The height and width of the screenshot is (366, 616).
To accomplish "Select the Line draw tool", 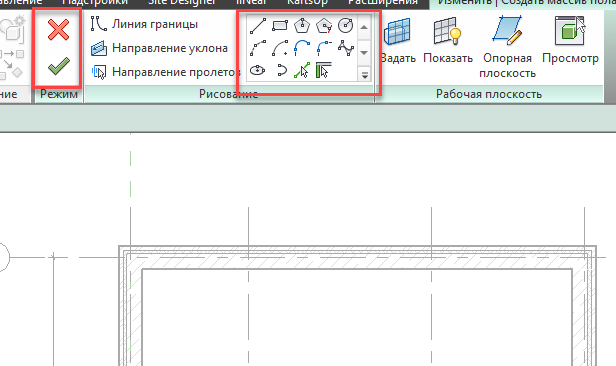I will click(258, 26).
